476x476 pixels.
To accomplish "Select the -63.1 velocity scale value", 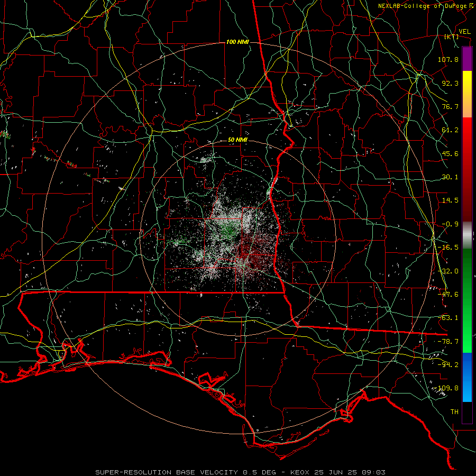I will pyautogui.click(x=448, y=318).
